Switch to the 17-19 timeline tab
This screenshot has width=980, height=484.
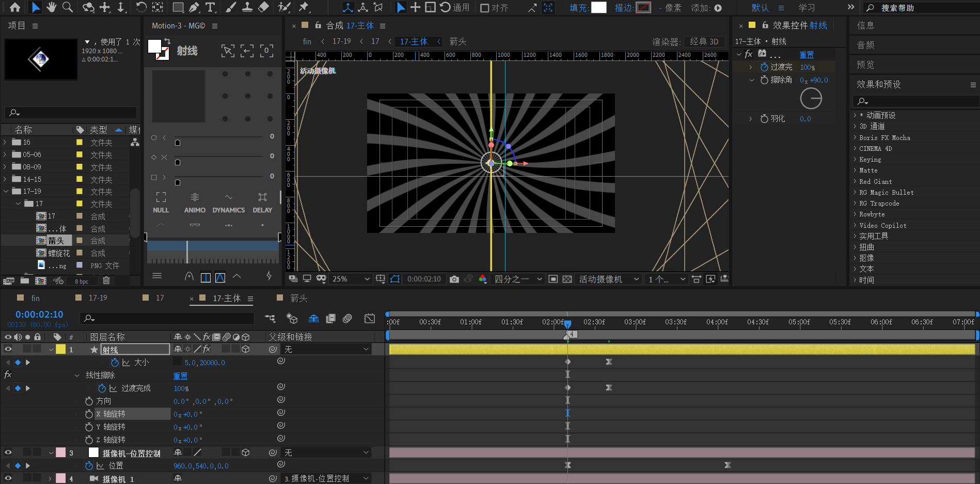pyautogui.click(x=98, y=298)
